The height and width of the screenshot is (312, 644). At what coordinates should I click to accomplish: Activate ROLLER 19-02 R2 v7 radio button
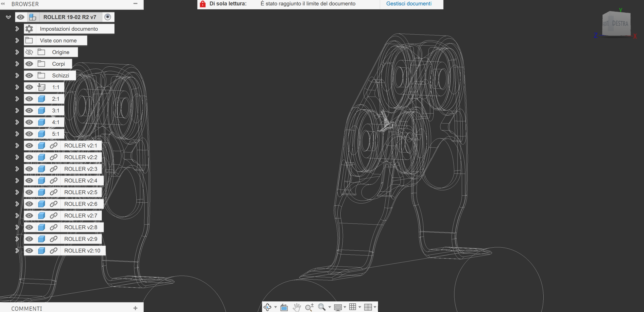[108, 17]
